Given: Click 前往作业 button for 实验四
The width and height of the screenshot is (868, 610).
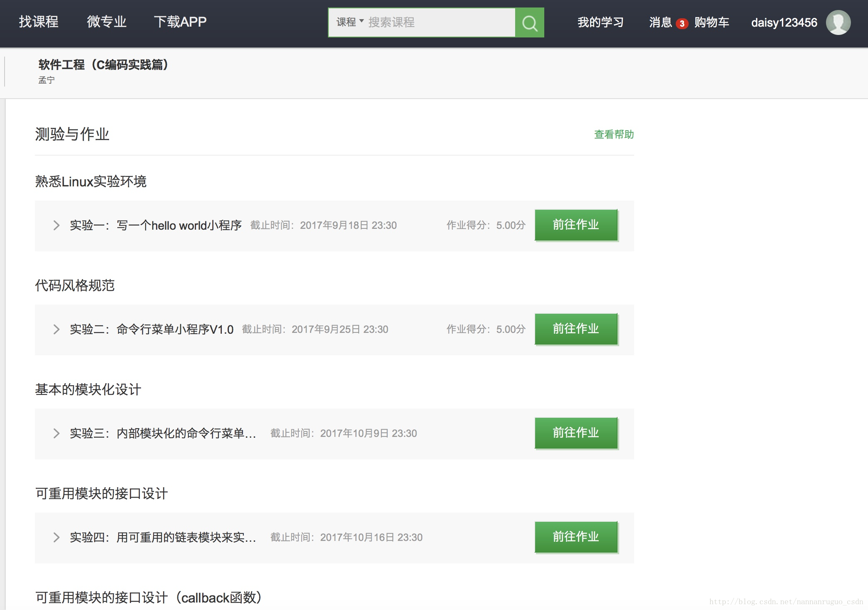Looking at the screenshot, I should [576, 537].
